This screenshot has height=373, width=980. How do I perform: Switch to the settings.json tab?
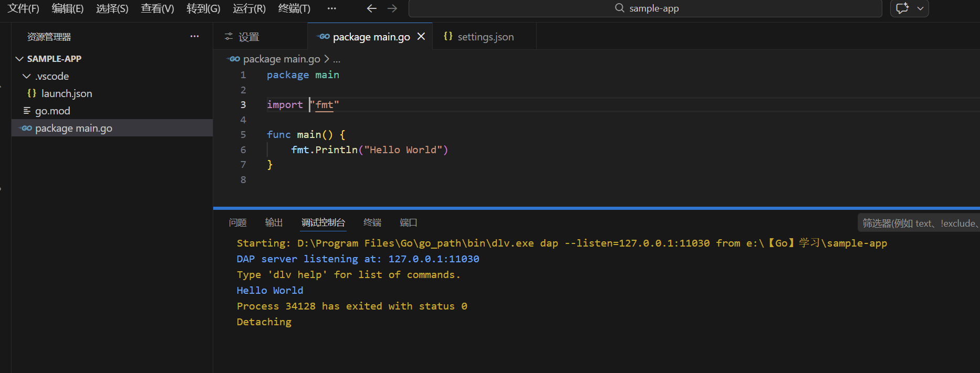tap(485, 37)
